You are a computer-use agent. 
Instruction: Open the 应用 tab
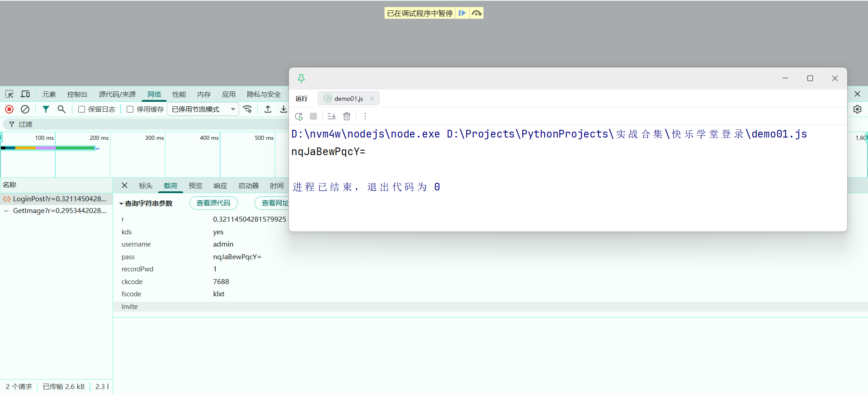[229, 94]
